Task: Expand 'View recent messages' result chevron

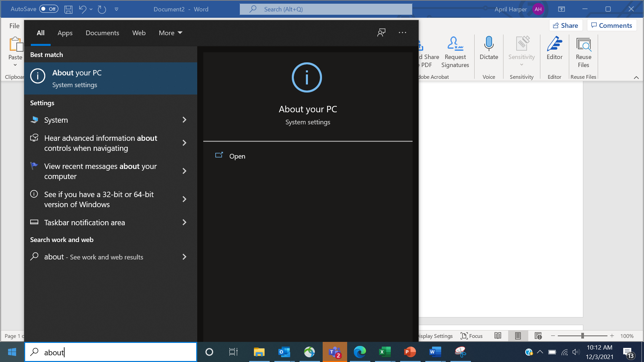Action: [x=184, y=171]
